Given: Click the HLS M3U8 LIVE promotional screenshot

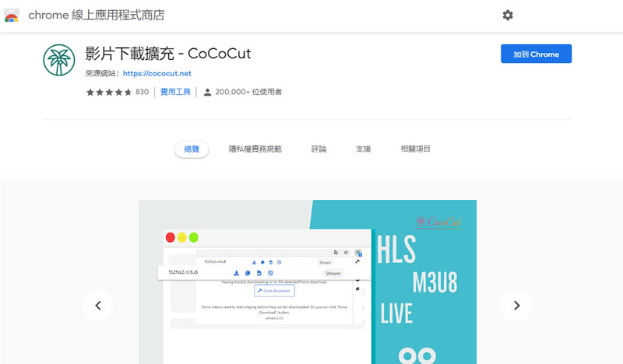Looking at the screenshot, I should pyautogui.click(x=307, y=282).
